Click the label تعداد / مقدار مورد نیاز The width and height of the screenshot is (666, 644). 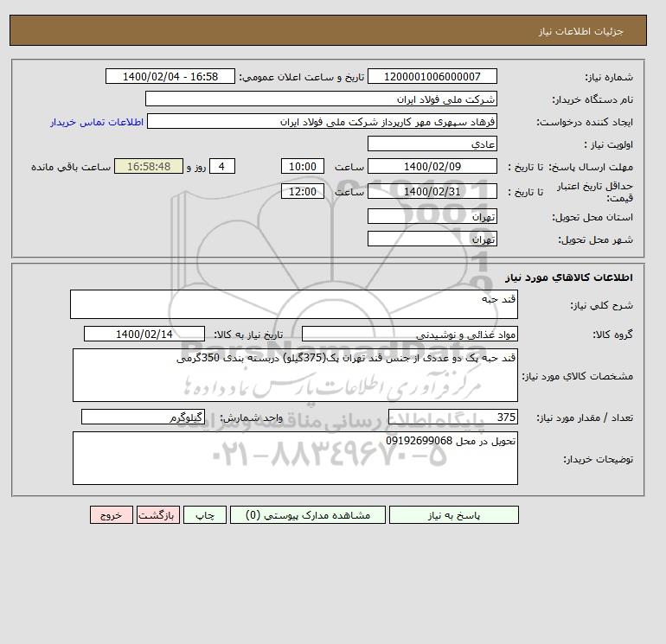(x=585, y=418)
